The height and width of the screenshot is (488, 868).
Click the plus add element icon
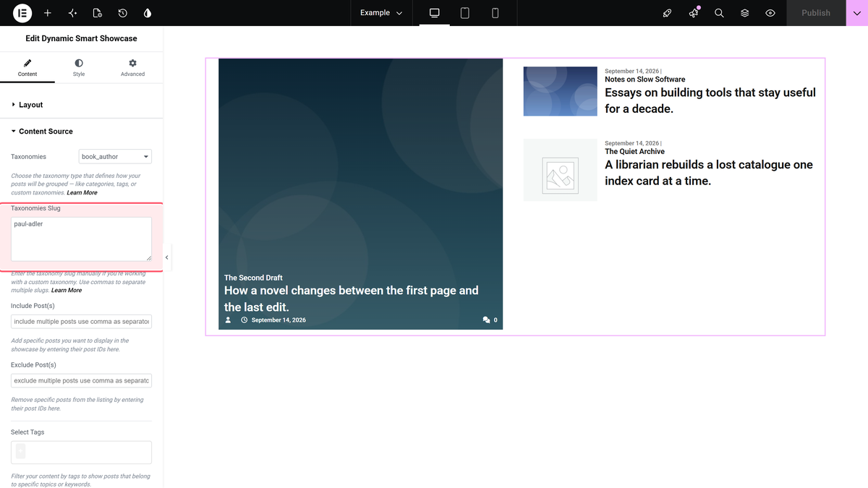coord(48,13)
